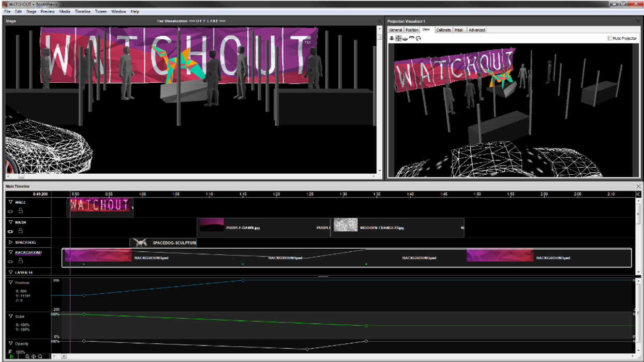The image size is (644, 362).
Task: Toggle visibility eye of WALL layer
Action: coord(11,212)
